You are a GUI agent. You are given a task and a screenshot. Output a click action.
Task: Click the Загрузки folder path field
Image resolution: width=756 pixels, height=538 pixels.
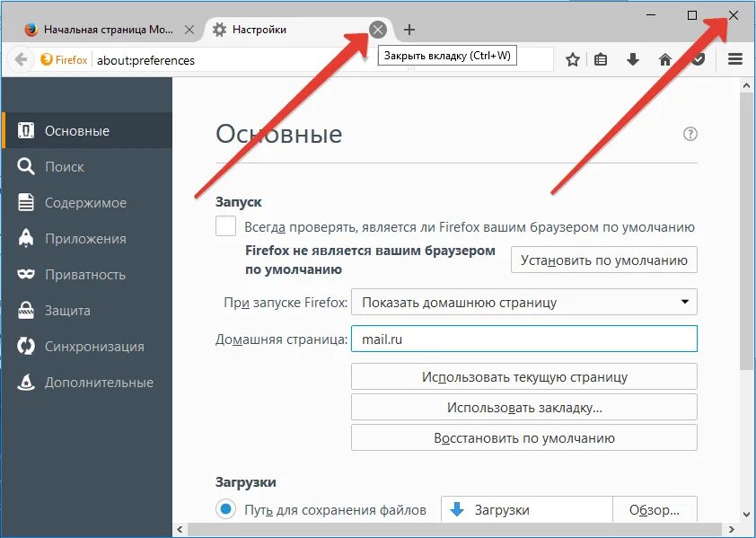pos(526,509)
